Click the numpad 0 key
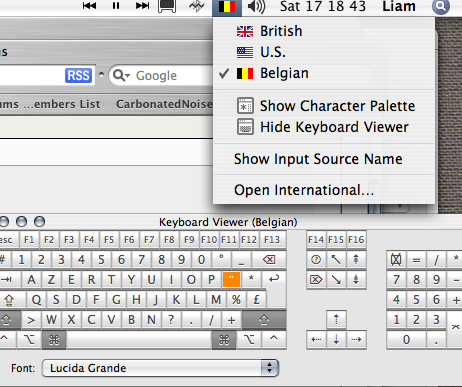The image size is (462, 387). 406,340
